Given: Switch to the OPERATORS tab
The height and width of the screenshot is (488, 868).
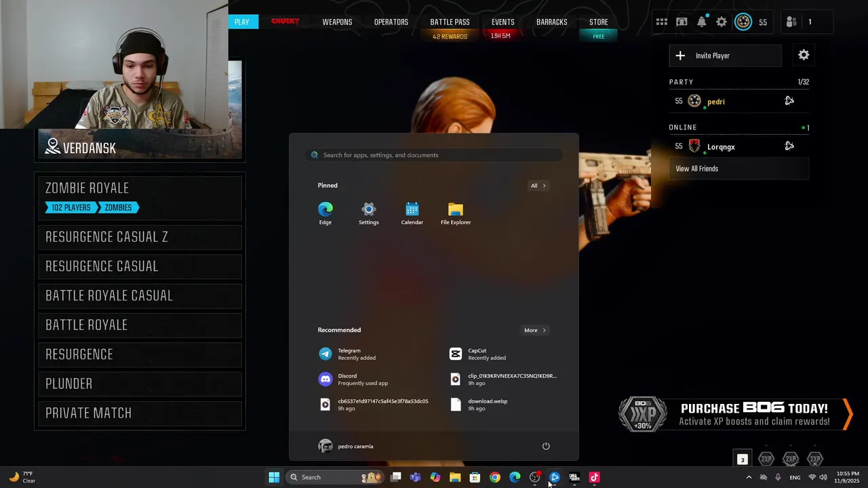Looking at the screenshot, I should (x=391, y=22).
